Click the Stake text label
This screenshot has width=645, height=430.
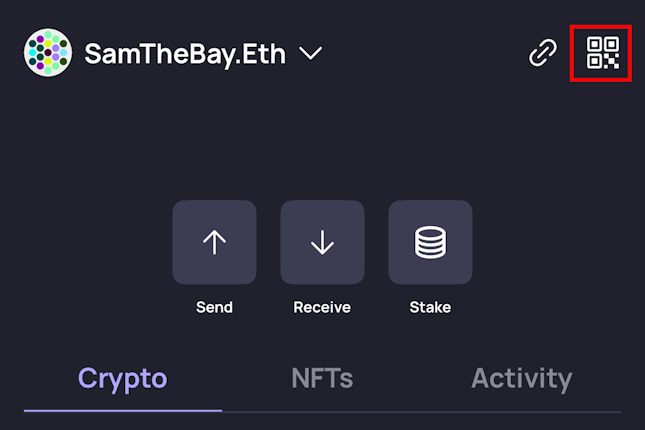point(430,307)
